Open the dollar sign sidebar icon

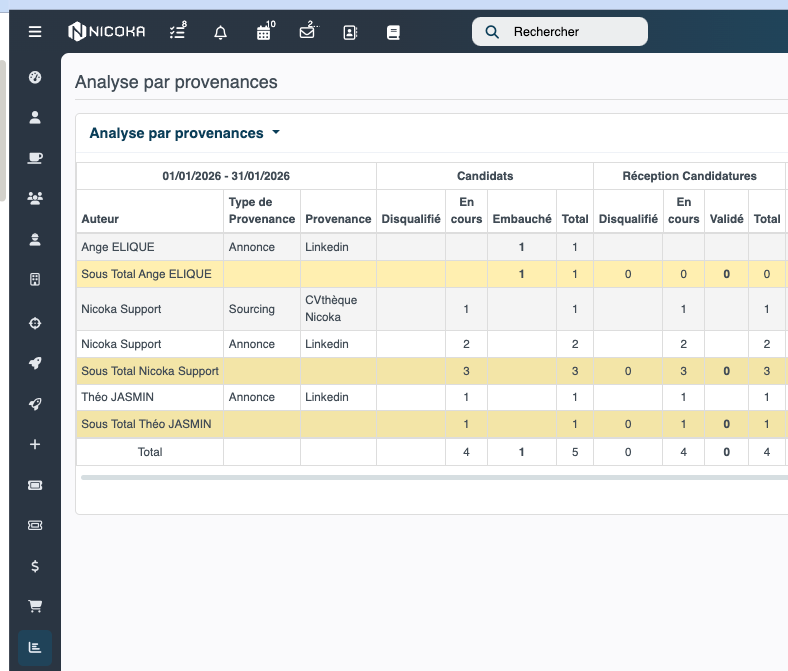pos(35,566)
